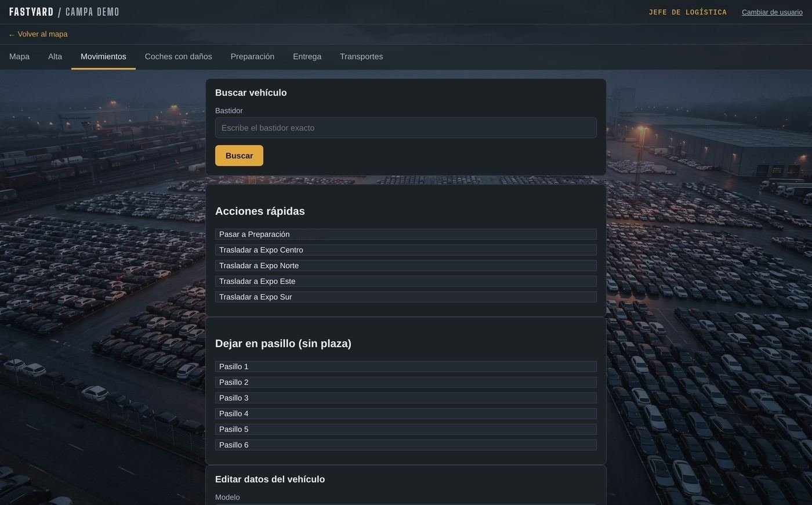Screen dimensions: 812x505
Task: Go to the Preparación tab
Action: (x=252, y=57)
